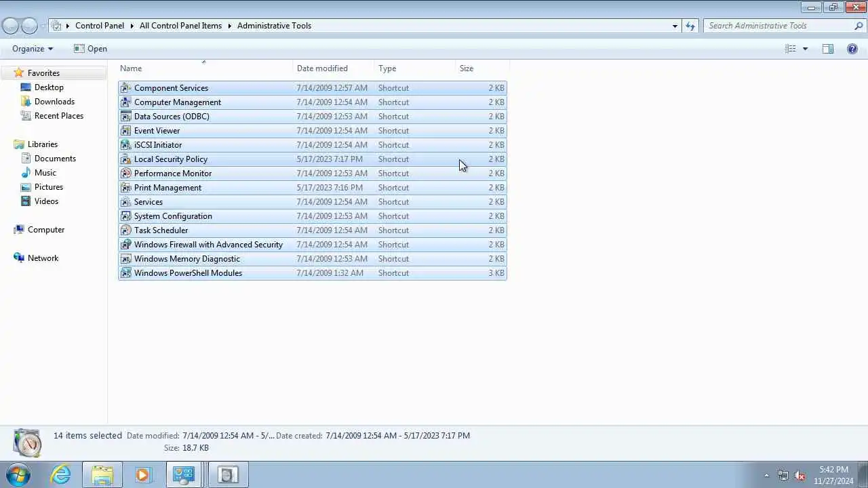This screenshot has height=488, width=868.
Task: Open Recent Places in navigation pane
Action: pyautogui.click(x=59, y=116)
